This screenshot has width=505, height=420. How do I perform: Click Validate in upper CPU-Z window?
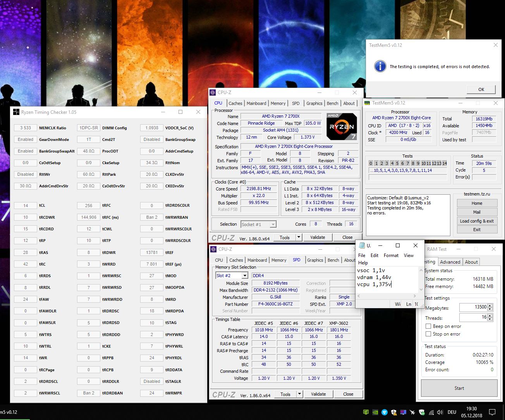[x=318, y=237]
